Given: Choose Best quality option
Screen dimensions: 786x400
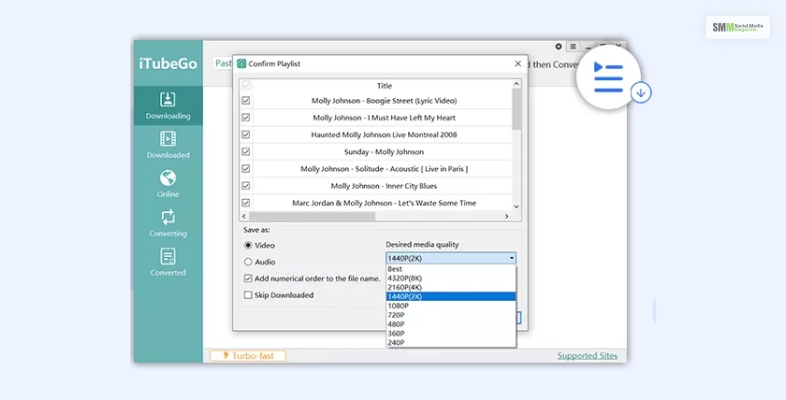Looking at the screenshot, I should point(451,269).
